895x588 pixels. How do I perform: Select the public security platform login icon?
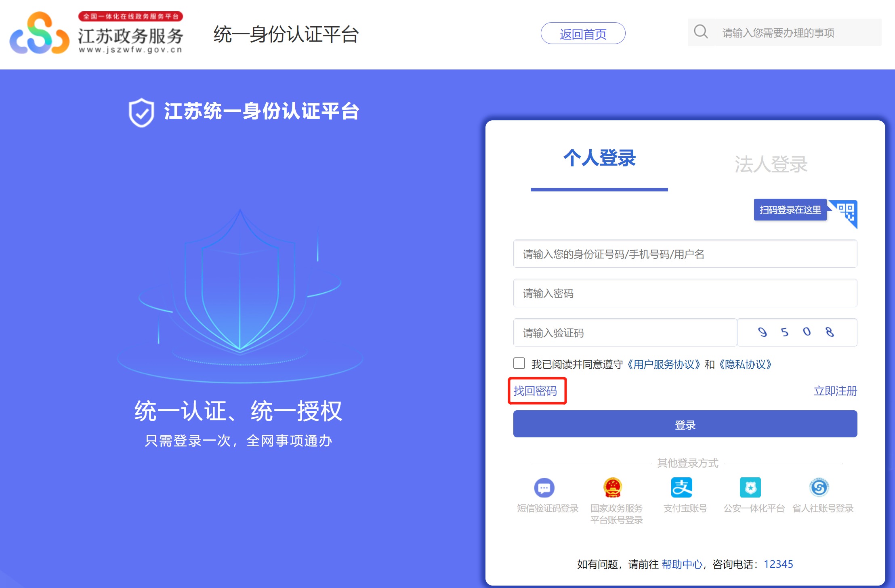pyautogui.click(x=750, y=488)
